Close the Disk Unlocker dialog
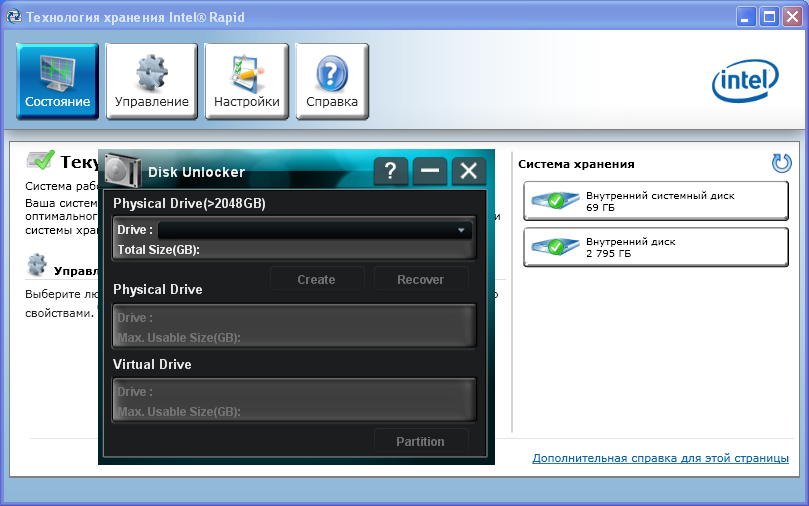Screen dimensions: 809x506 pyautogui.click(x=468, y=171)
